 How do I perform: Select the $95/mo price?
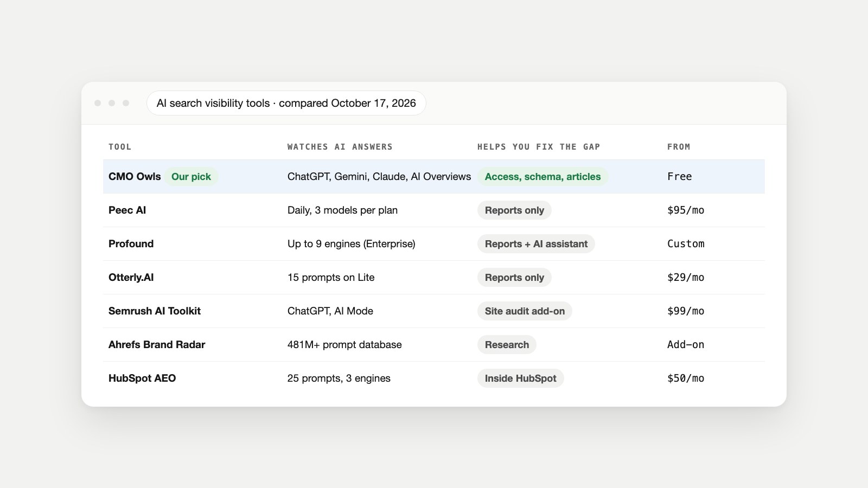686,210
